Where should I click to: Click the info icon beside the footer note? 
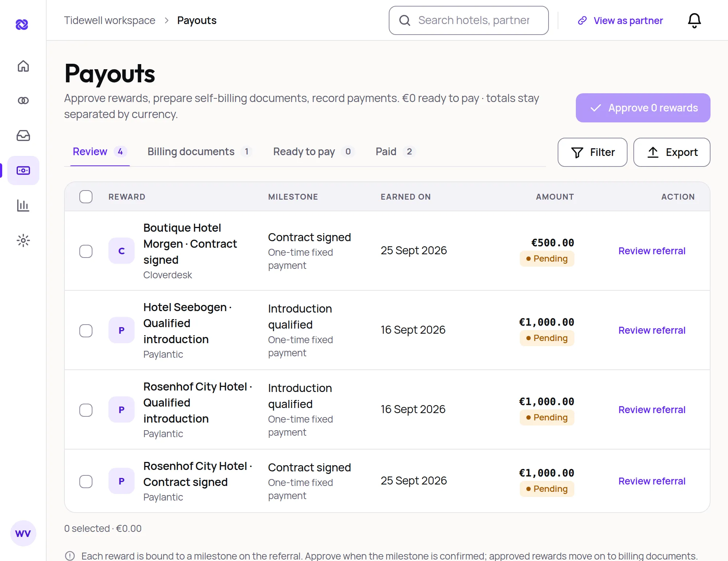pos(70,556)
